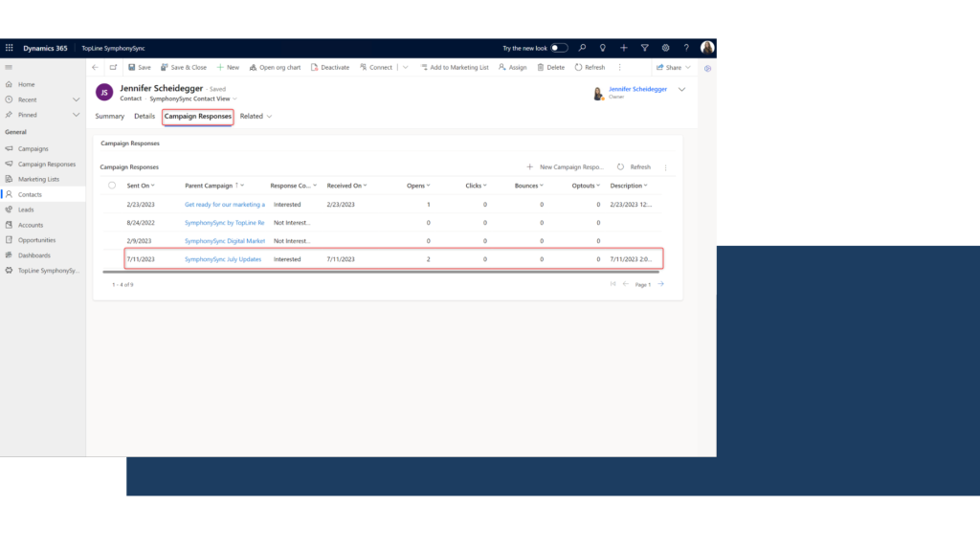Click Add to Marketing List
This screenshot has width=980, height=551.
[x=455, y=67]
